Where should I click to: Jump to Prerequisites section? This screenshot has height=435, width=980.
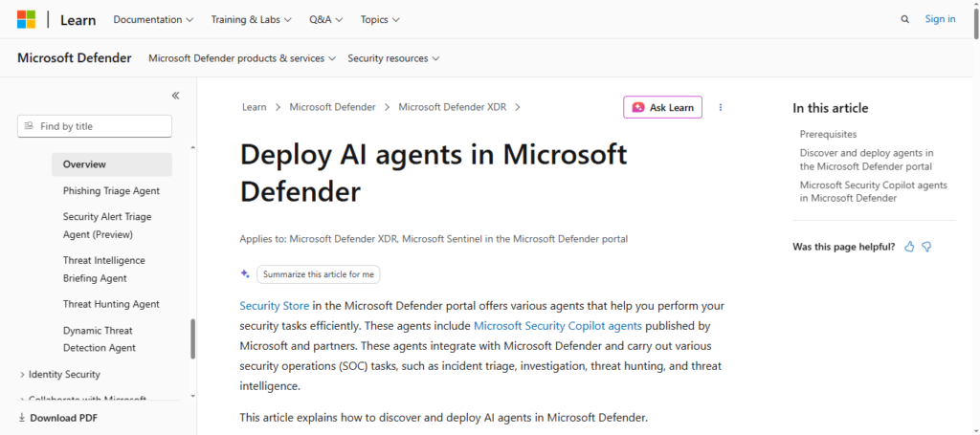click(828, 134)
